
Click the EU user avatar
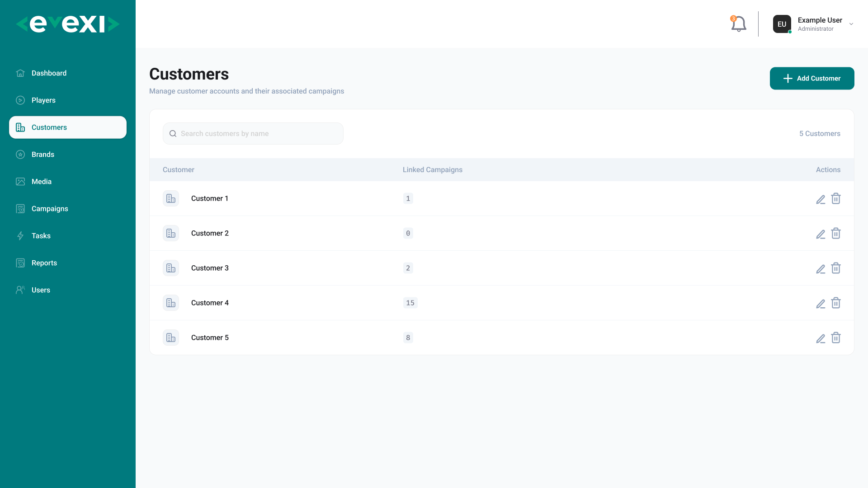pos(782,24)
